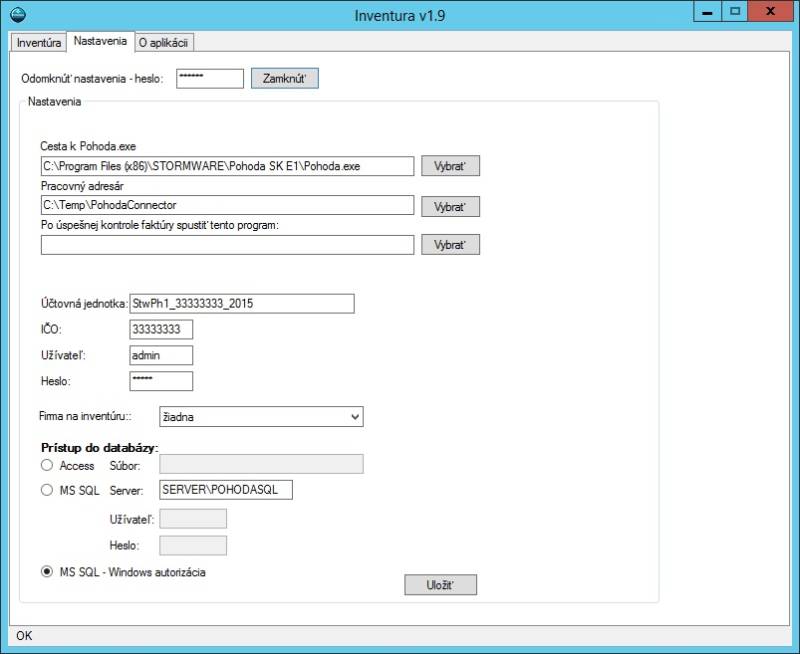
Task: Click the unlock settings password field
Action: coord(210,79)
